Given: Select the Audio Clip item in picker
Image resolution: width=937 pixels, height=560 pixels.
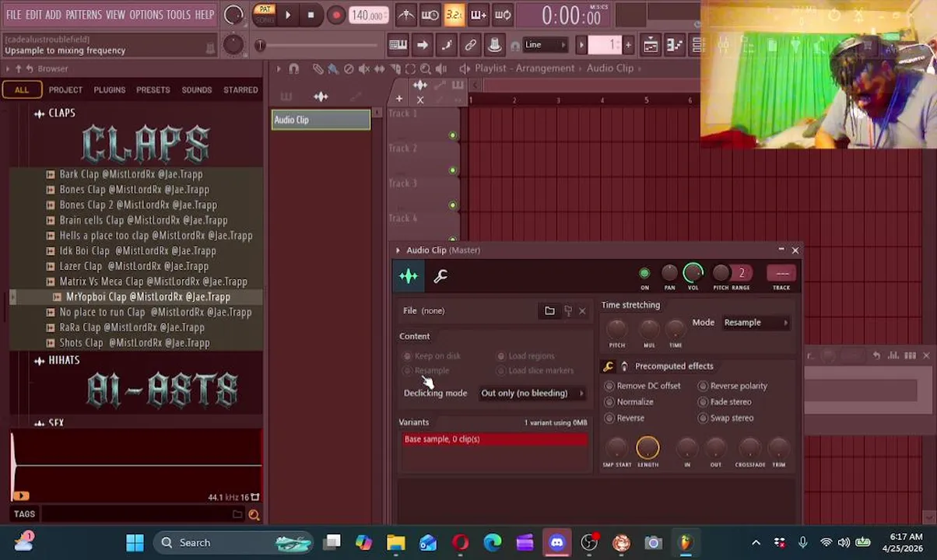Looking at the screenshot, I should [321, 120].
